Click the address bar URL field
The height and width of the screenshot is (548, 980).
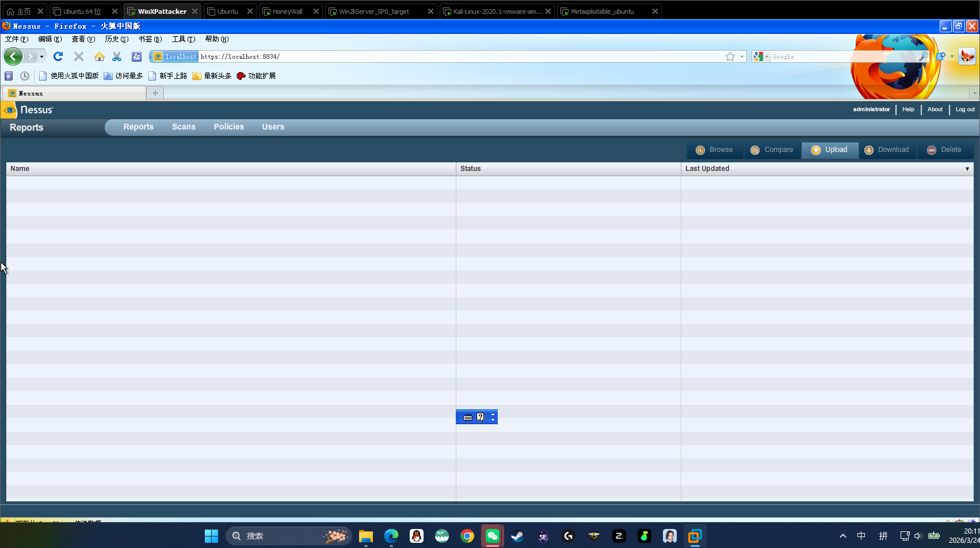coord(461,56)
